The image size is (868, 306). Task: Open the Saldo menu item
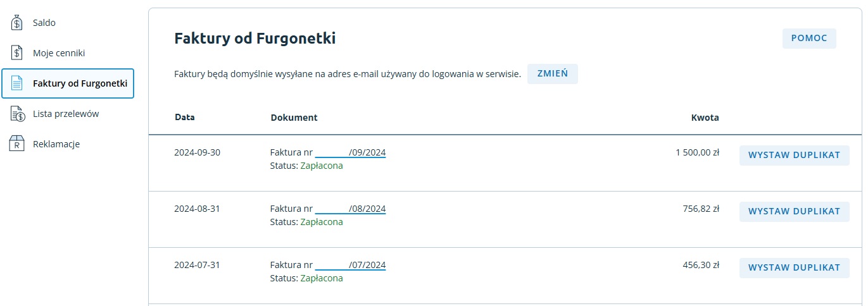(x=44, y=23)
